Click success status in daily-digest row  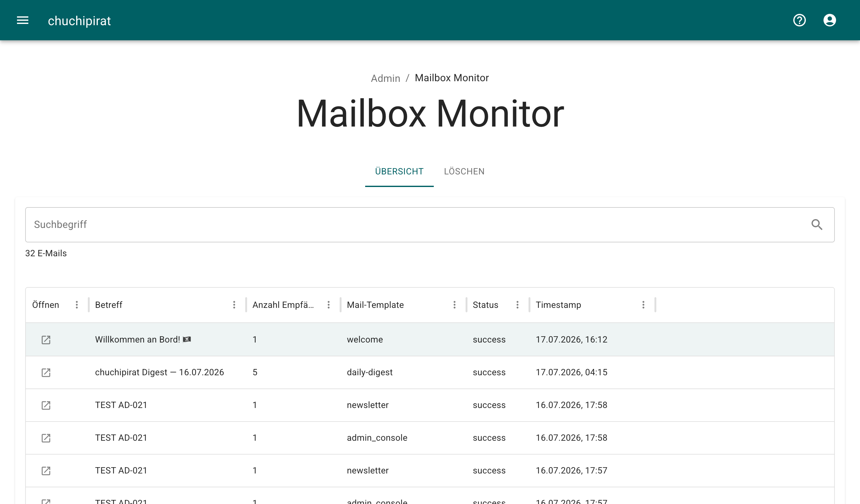(489, 372)
